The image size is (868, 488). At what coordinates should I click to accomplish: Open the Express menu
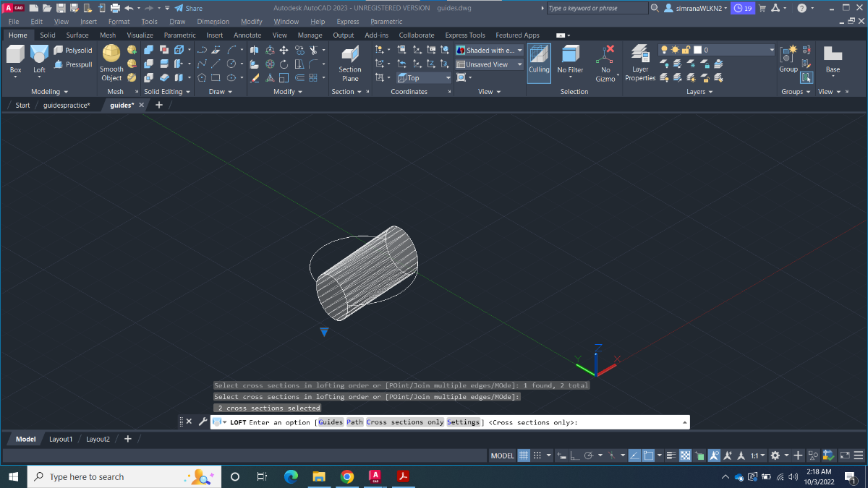[x=348, y=22]
